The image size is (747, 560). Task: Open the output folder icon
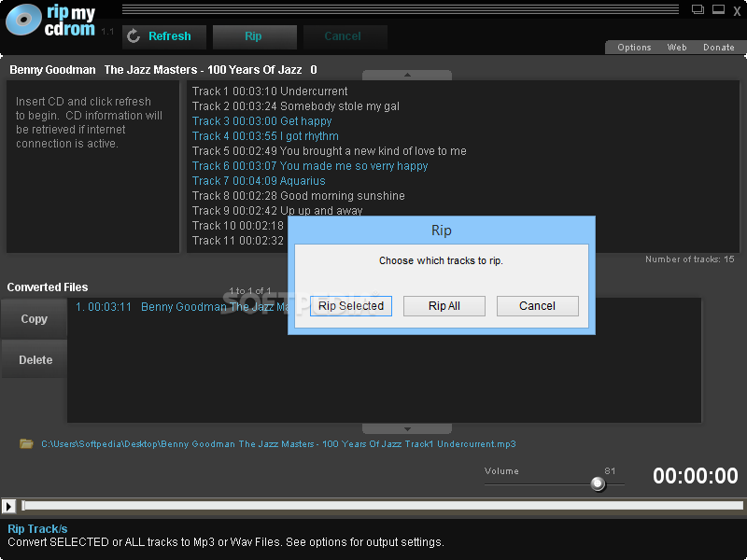coord(26,444)
